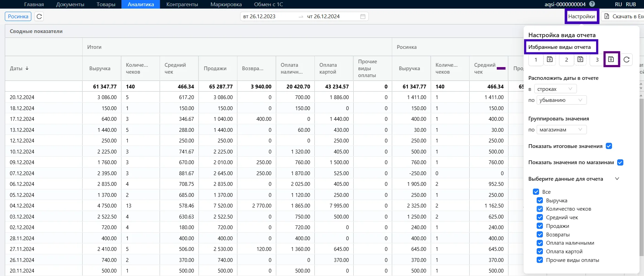Uncheck the Прочие виды оплаты checkbox
Viewport: 644px width, 276px height.
tap(540, 260)
